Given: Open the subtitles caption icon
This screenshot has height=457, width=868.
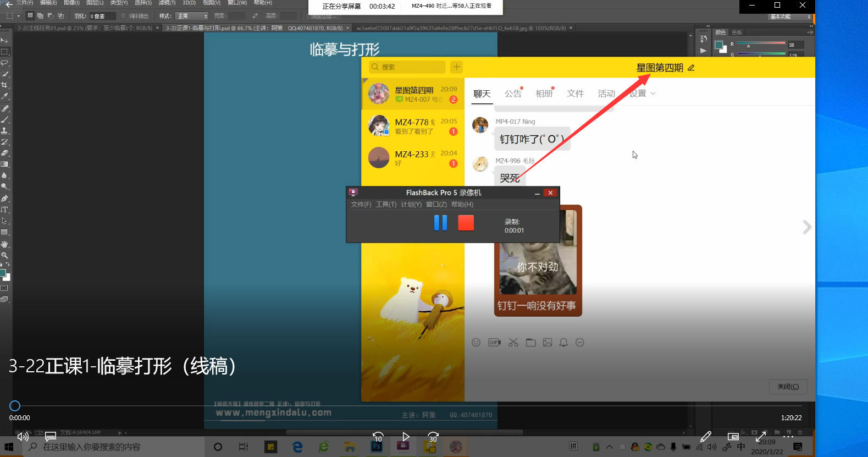Looking at the screenshot, I should (51, 437).
